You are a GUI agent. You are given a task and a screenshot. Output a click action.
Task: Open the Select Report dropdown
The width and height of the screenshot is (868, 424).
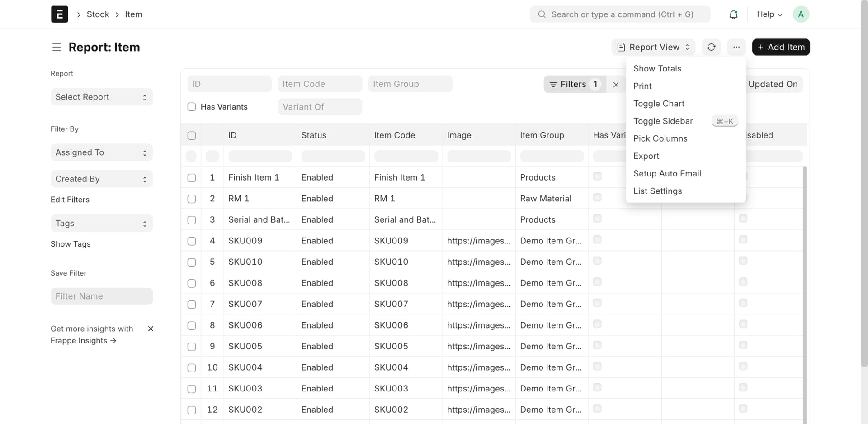pos(101,97)
